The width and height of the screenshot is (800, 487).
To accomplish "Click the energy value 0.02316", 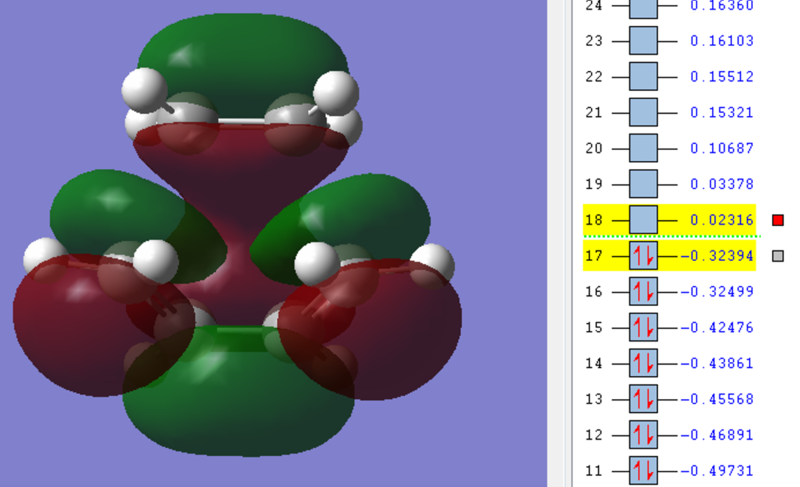I will click(721, 220).
